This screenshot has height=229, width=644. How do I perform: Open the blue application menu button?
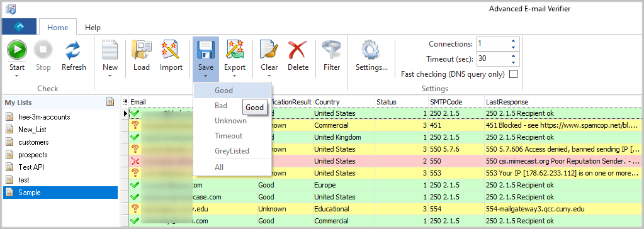pos(19,26)
